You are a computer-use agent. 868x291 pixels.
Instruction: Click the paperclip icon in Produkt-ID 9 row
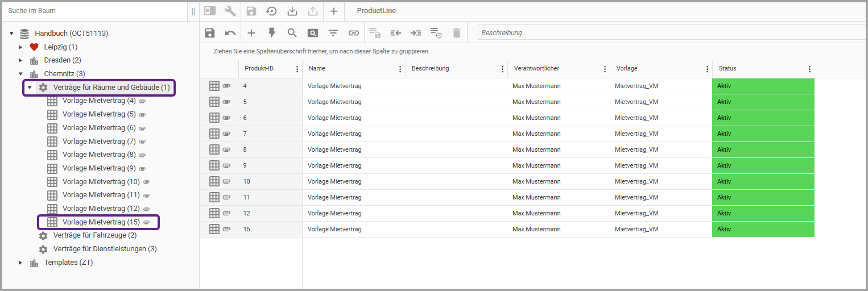(226, 165)
